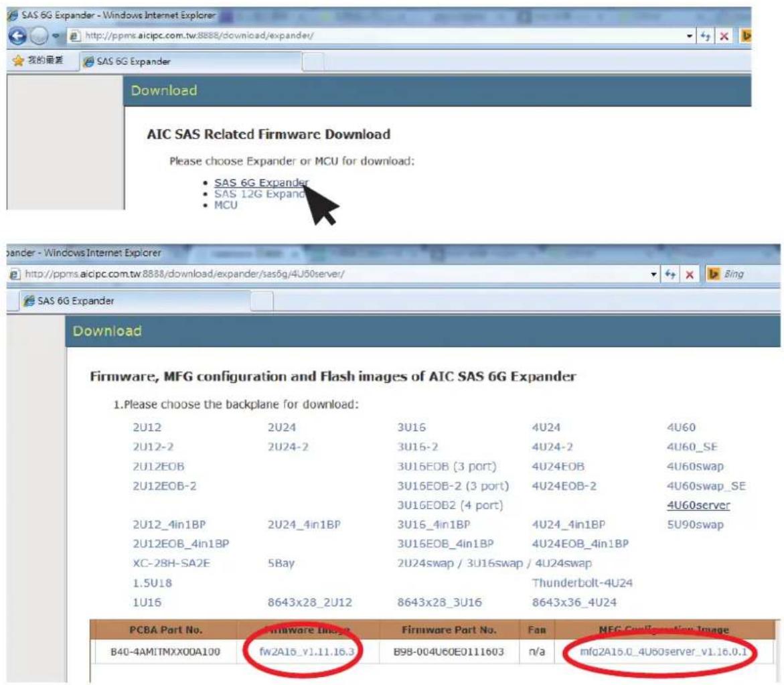Viewport: 784px width, 685px height.
Task: Open the 2U12 backplane link
Action: tap(147, 427)
